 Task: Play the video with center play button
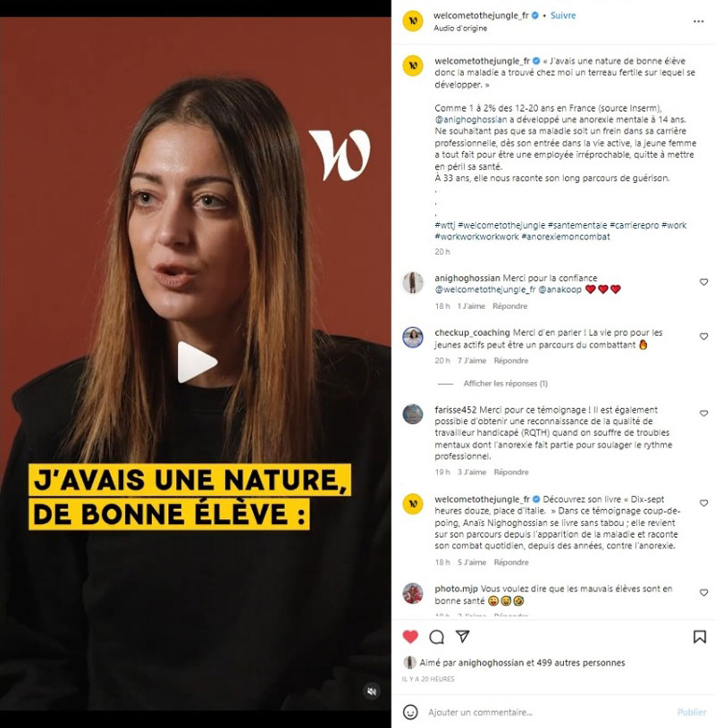(x=197, y=363)
